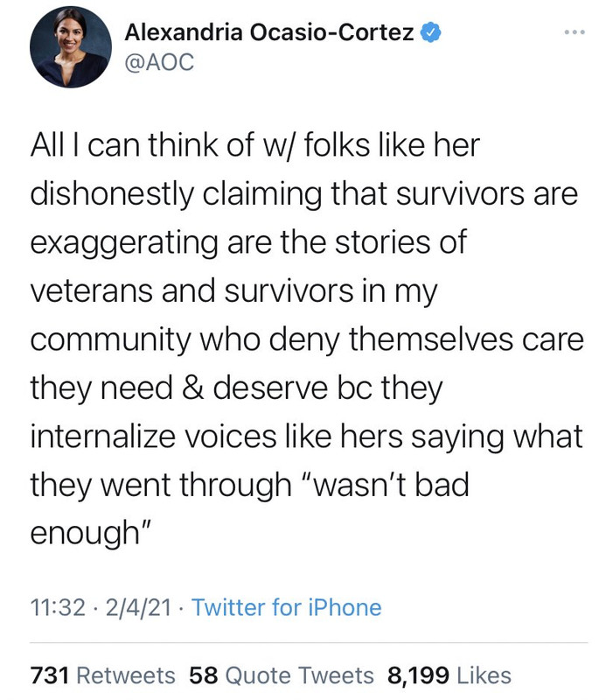Click the Quote Tweets count number 58
Viewport: 606px width, 700px height.
point(204,675)
